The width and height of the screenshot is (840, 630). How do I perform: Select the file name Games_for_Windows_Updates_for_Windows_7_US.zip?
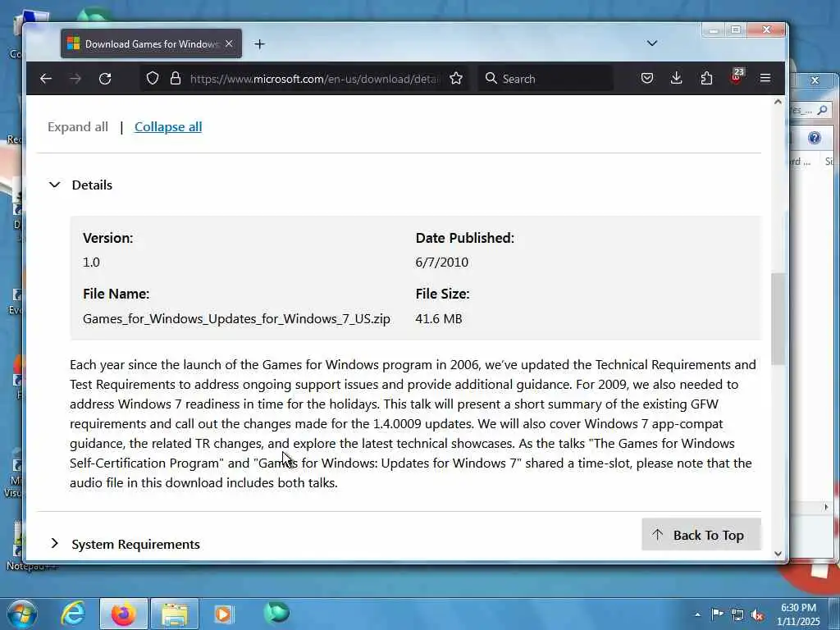[236, 319]
